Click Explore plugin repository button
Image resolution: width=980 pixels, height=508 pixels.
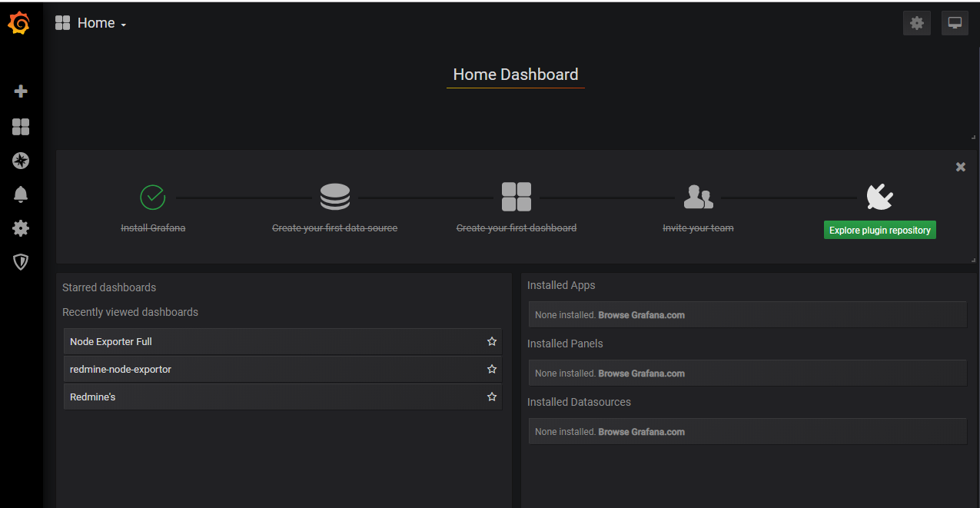880,230
